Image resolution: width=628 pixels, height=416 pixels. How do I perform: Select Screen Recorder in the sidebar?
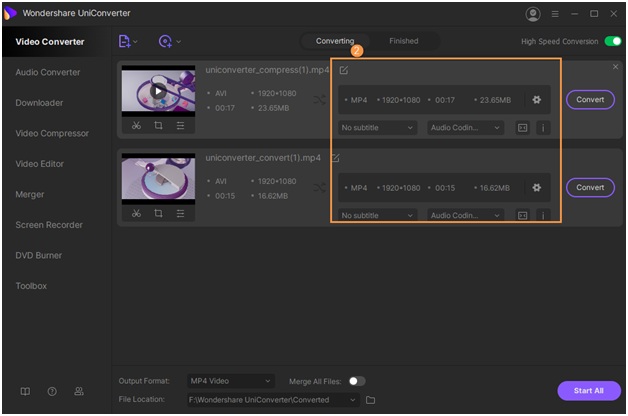pyautogui.click(x=49, y=225)
